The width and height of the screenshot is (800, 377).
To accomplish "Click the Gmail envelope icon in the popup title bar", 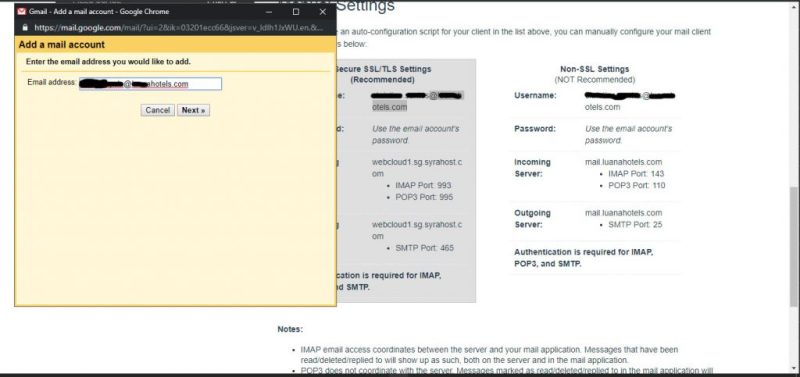I will pos(21,11).
